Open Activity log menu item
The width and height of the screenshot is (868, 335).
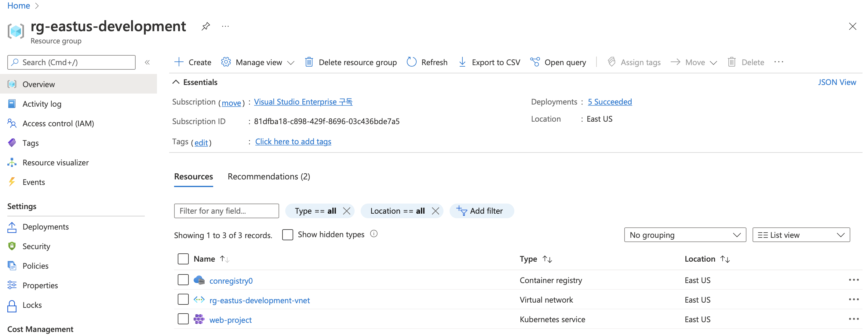coord(42,104)
